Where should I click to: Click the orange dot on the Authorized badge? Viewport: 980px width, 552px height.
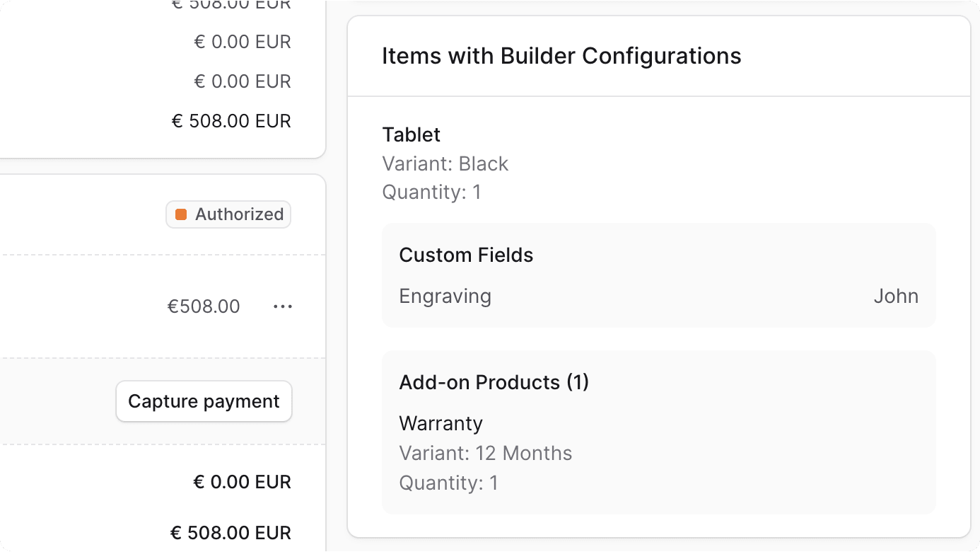pyautogui.click(x=181, y=214)
